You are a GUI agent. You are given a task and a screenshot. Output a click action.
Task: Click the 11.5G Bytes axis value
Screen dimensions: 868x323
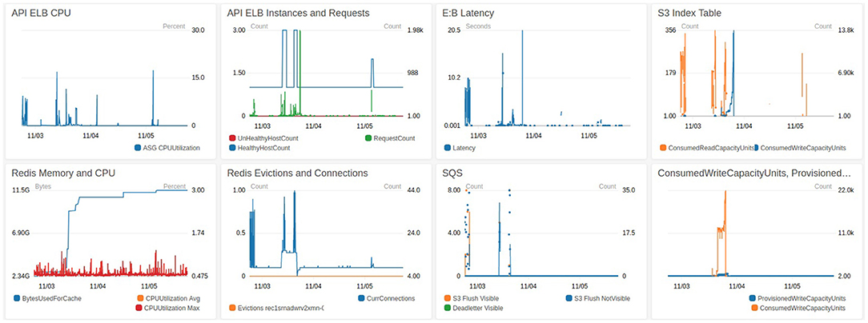pyautogui.click(x=20, y=190)
